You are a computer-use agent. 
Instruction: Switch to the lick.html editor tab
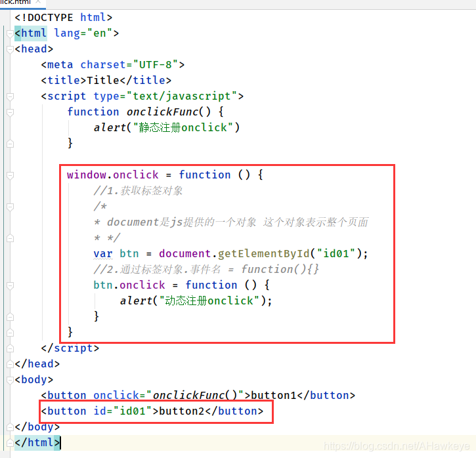22,3
